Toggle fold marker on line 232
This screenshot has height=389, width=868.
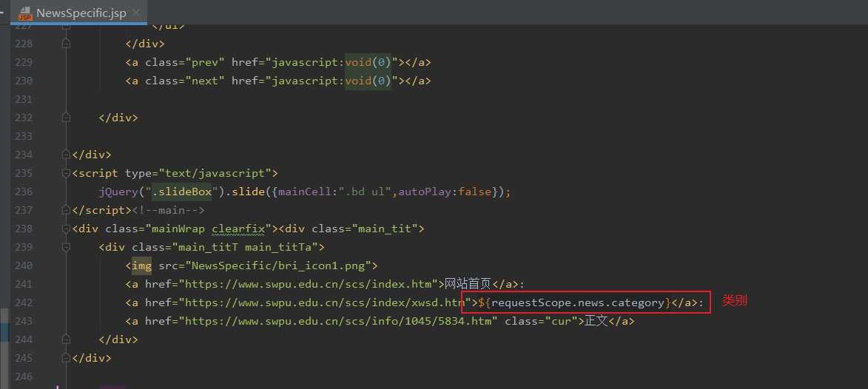coord(66,118)
